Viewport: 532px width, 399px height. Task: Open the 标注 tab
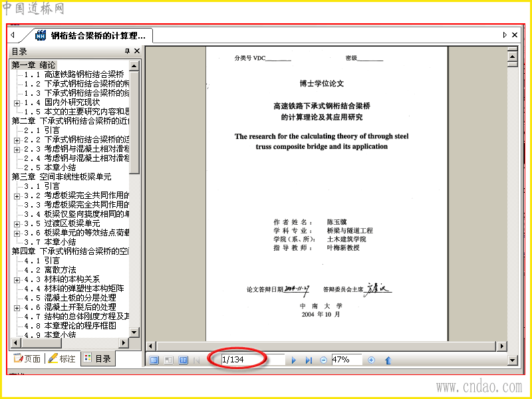[62, 358]
